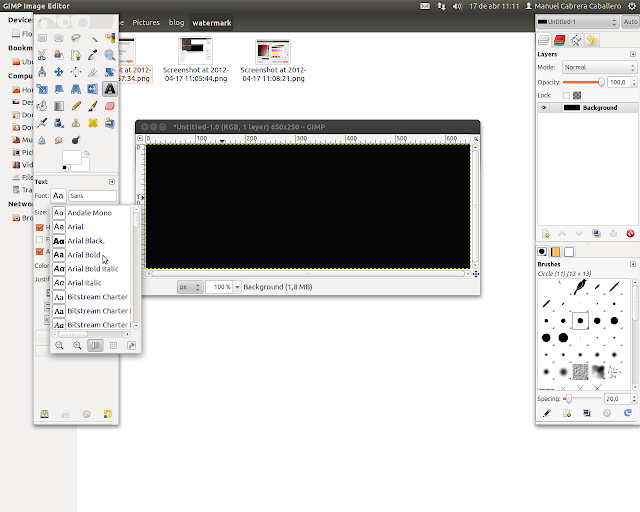Create a new layer in Layers panel

point(546,234)
